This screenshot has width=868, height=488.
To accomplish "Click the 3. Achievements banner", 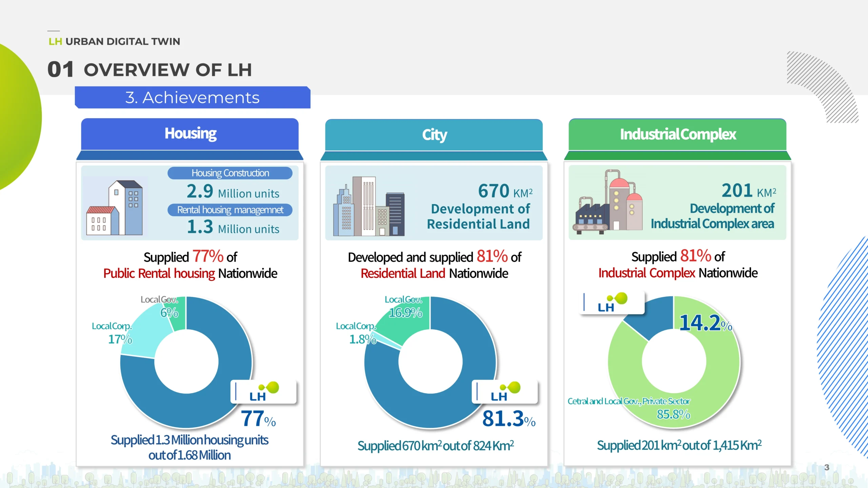I will click(193, 98).
